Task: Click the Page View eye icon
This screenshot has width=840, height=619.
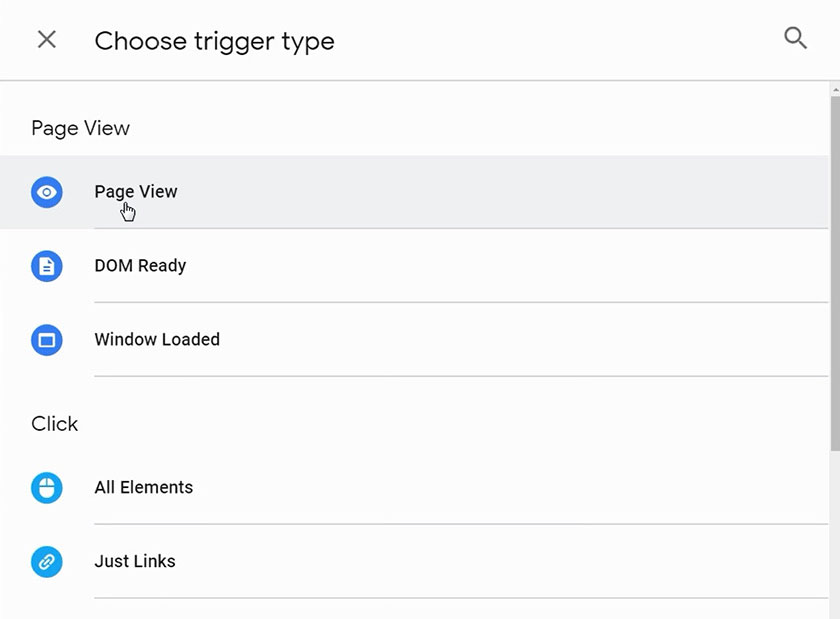Action: pyautogui.click(x=47, y=192)
